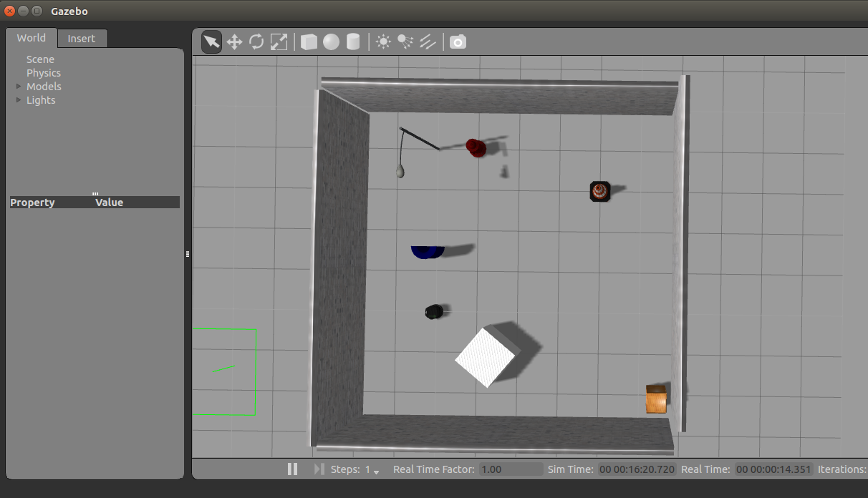The width and height of the screenshot is (868, 498).
Task: Click the panel splitter handle
Action: [188, 254]
